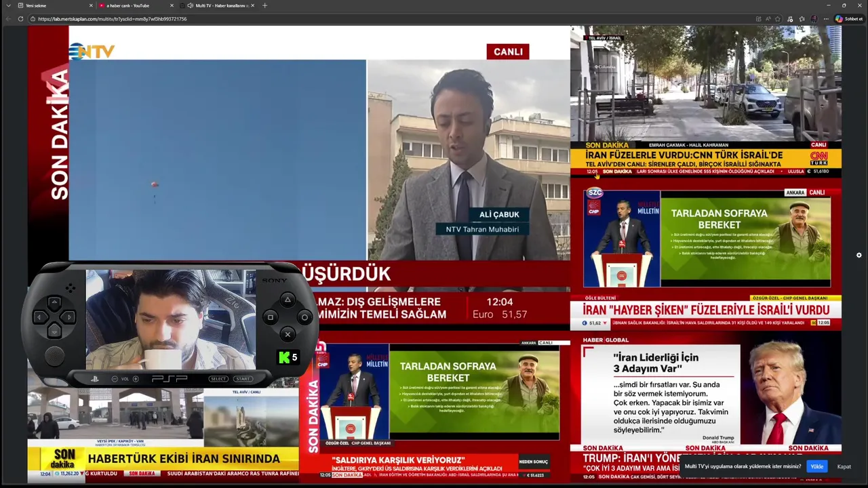Select the Habertürk Iran border stream
The width and height of the screenshot is (868, 488).
pos(163,434)
